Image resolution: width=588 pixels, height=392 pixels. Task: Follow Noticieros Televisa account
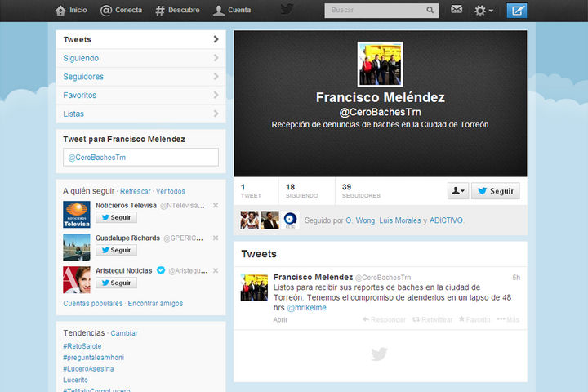point(116,218)
